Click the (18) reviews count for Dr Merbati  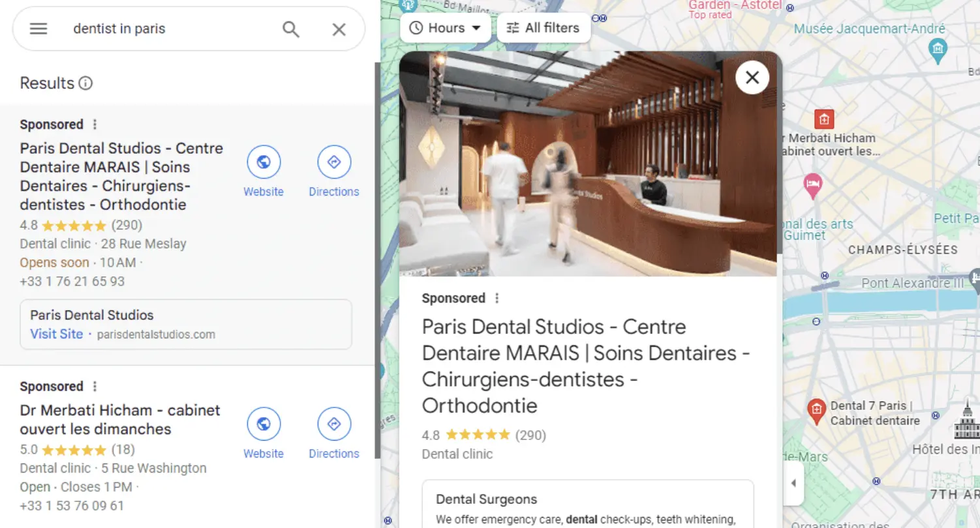coord(123,449)
